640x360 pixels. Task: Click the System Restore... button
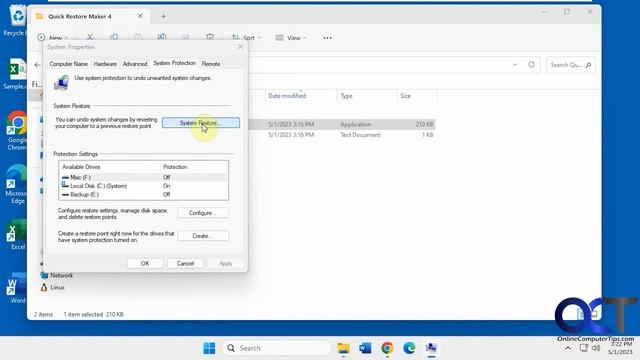click(201, 123)
